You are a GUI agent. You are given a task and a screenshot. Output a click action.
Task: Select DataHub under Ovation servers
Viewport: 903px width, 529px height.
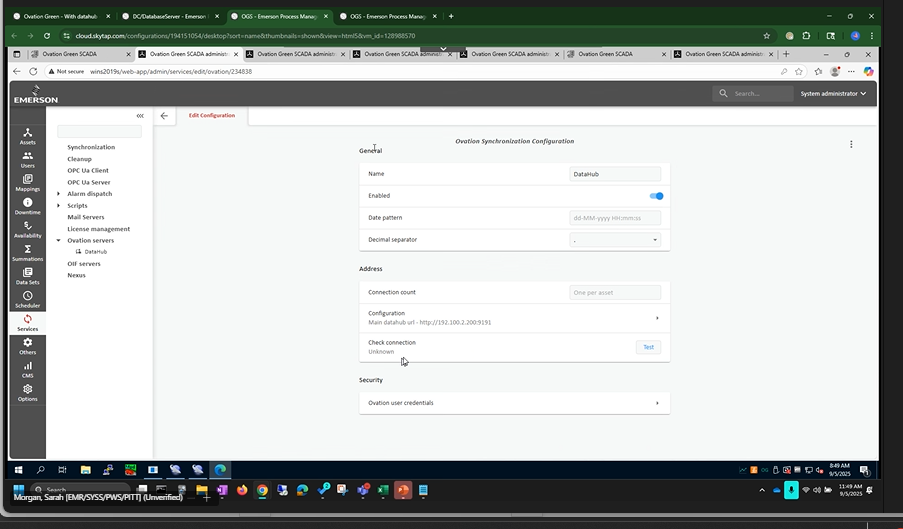click(95, 252)
